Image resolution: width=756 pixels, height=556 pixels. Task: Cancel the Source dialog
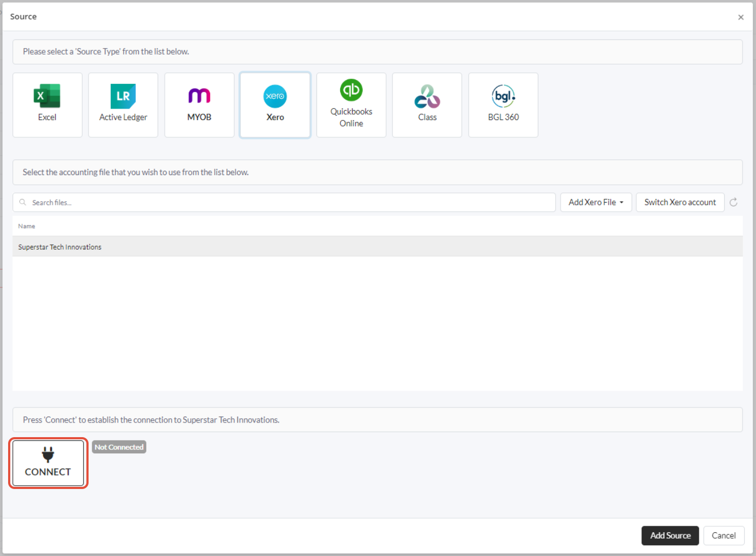click(724, 535)
